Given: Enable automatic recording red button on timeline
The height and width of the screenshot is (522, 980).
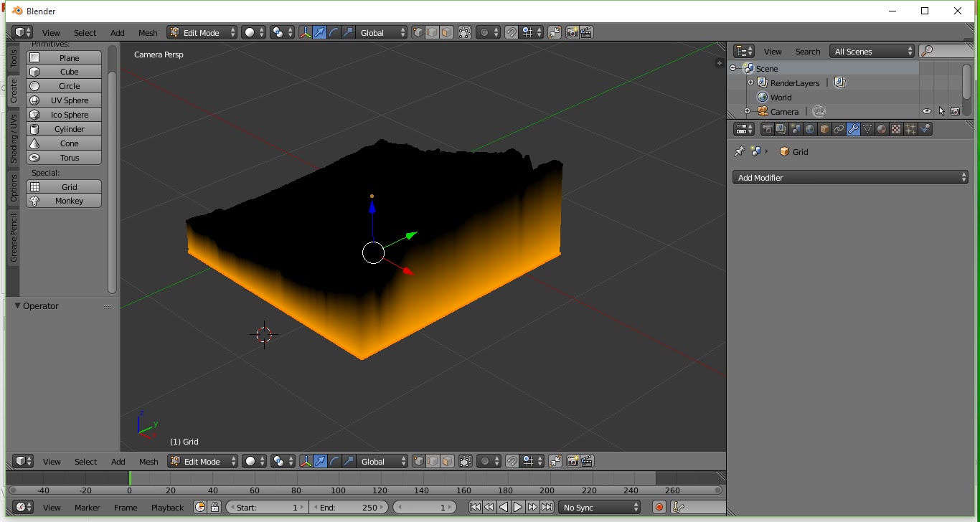Looking at the screenshot, I should tap(659, 507).
